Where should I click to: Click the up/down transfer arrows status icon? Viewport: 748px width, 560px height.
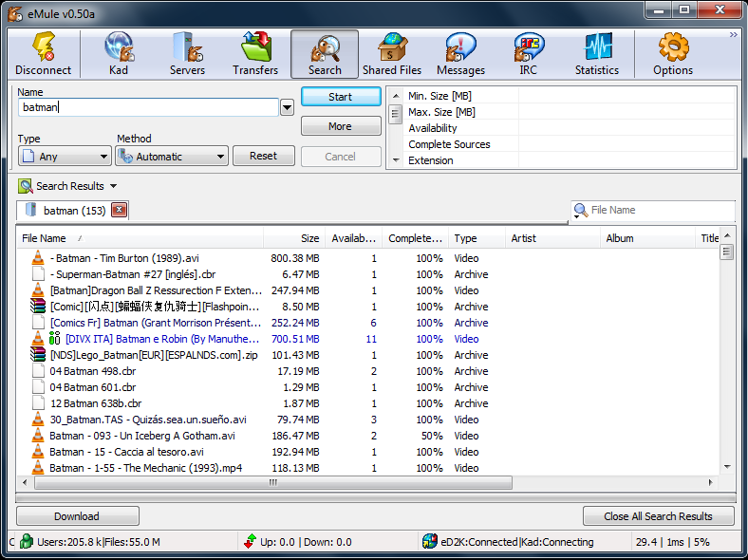[x=250, y=542]
